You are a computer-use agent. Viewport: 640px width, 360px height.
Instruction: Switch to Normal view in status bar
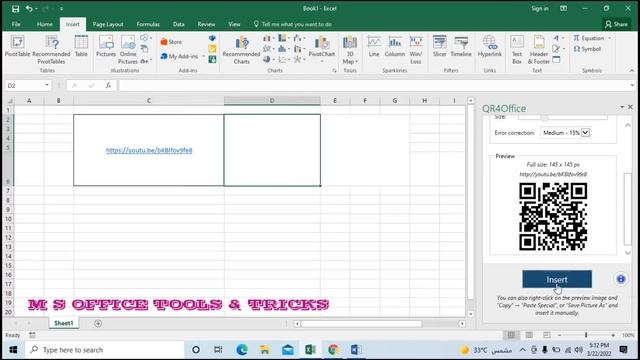pos(511,335)
